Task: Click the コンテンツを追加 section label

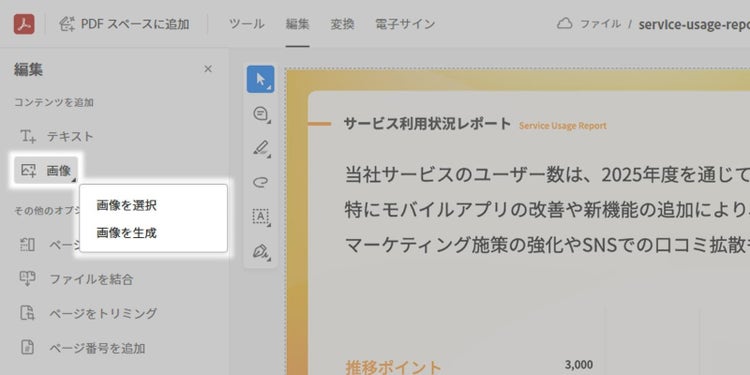Action: tap(54, 102)
